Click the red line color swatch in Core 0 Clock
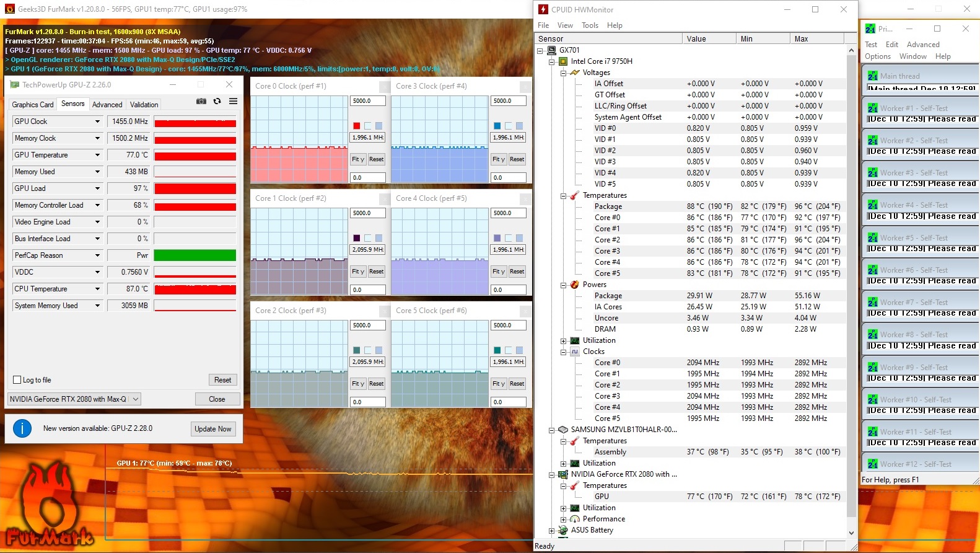Image resolution: width=980 pixels, height=553 pixels. coord(357,126)
